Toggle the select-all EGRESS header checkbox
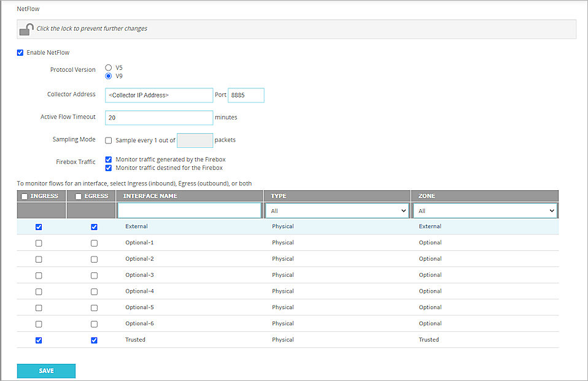This screenshot has height=381, width=588. (79, 196)
